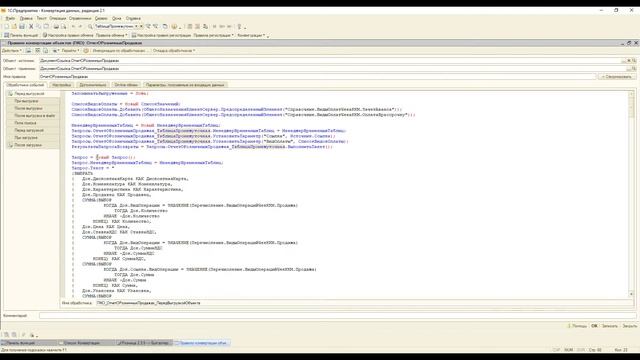Open the Сервис menu

[101, 18]
